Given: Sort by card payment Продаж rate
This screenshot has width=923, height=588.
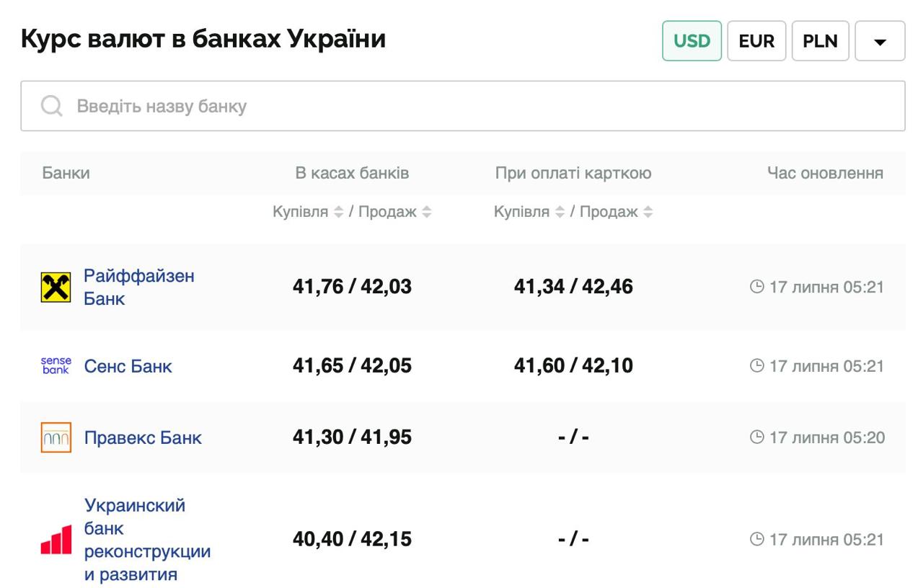Looking at the screenshot, I should point(648,213).
